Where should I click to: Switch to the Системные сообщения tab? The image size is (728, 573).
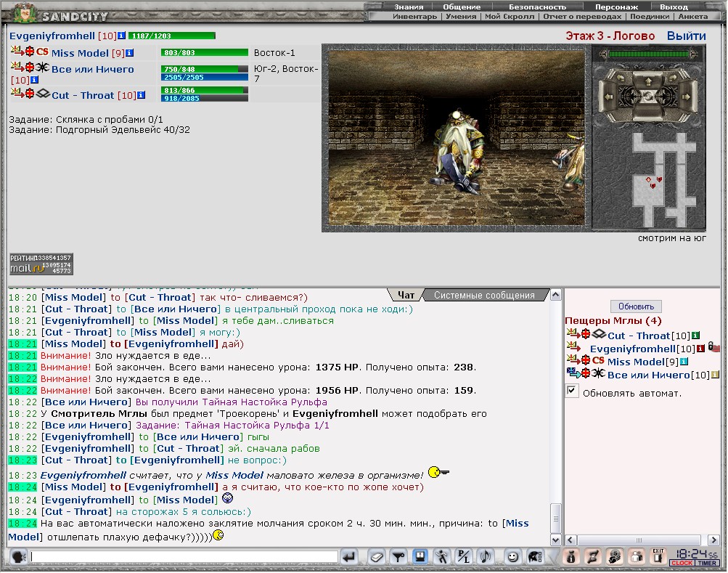point(484,295)
